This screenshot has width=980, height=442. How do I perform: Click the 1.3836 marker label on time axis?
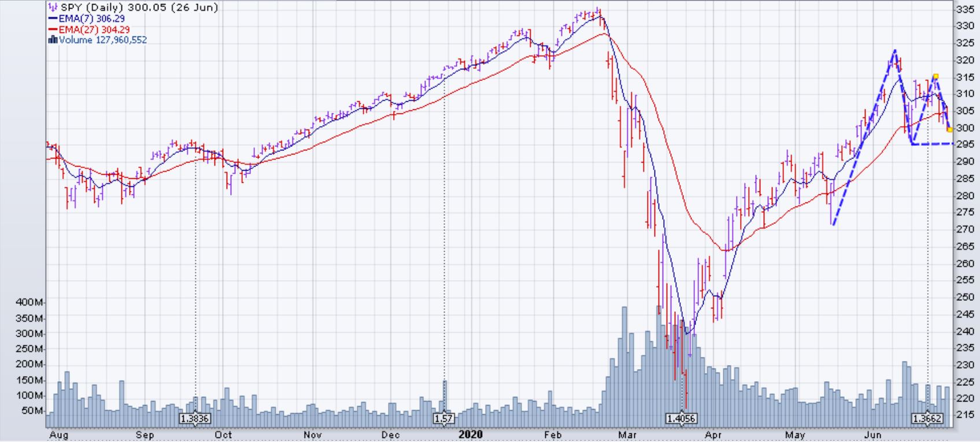pyautogui.click(x=195, y=418)
